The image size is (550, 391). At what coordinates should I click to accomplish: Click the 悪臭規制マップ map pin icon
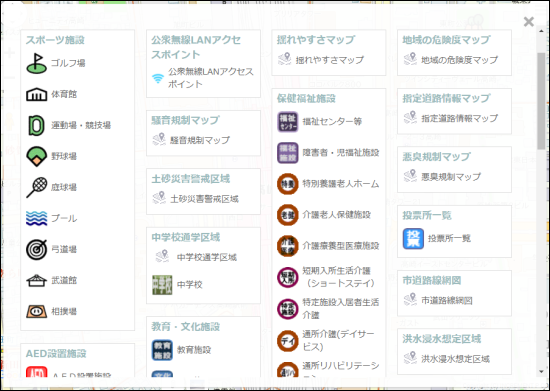pyautogui.click(x=410, y=176)
